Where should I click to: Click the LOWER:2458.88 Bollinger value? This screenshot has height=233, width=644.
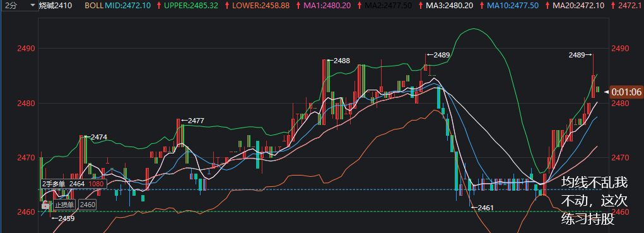(261, 6)
